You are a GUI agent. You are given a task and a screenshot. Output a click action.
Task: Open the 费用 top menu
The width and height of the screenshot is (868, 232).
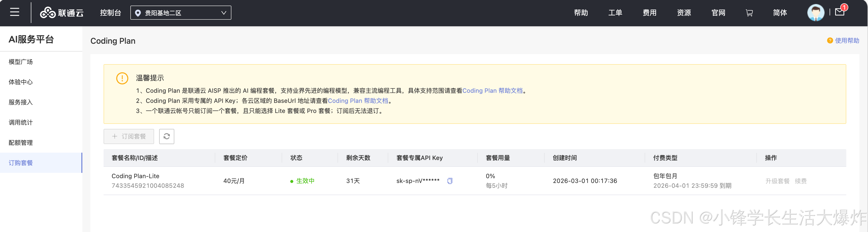coord(650,13)
